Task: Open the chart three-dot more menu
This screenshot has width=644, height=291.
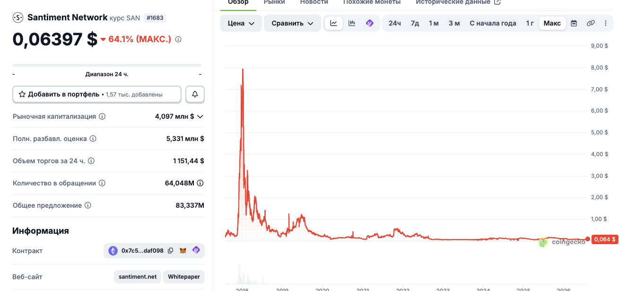Action: pyautogui.click(x=606, y=23)
